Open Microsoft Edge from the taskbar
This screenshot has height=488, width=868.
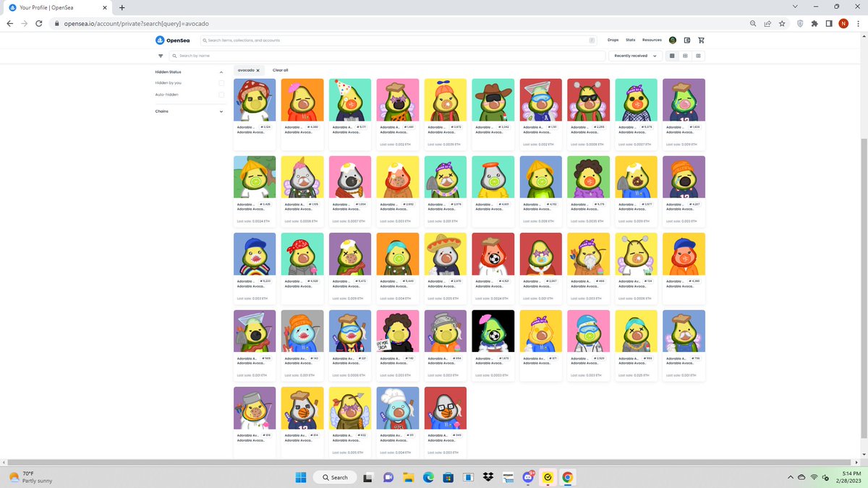(427, 477)
